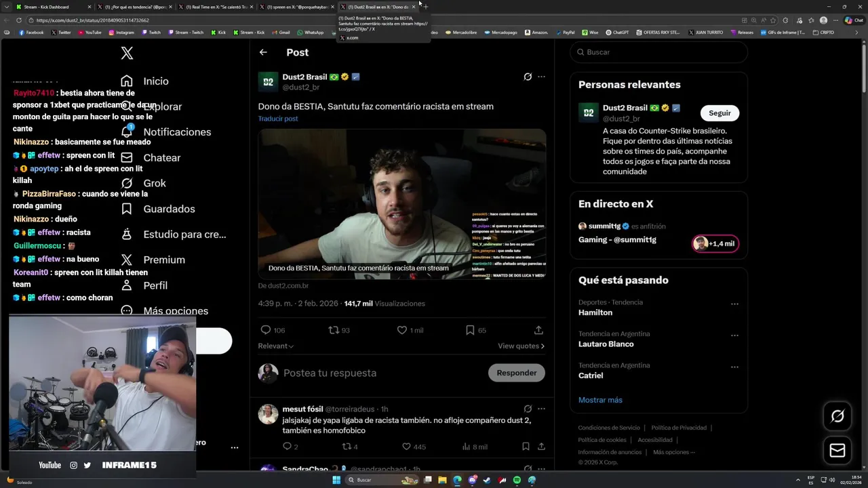Open Notificaciones from the sidebar
The width and height of the screenshot is (868, 488).
tap(165, 132)
